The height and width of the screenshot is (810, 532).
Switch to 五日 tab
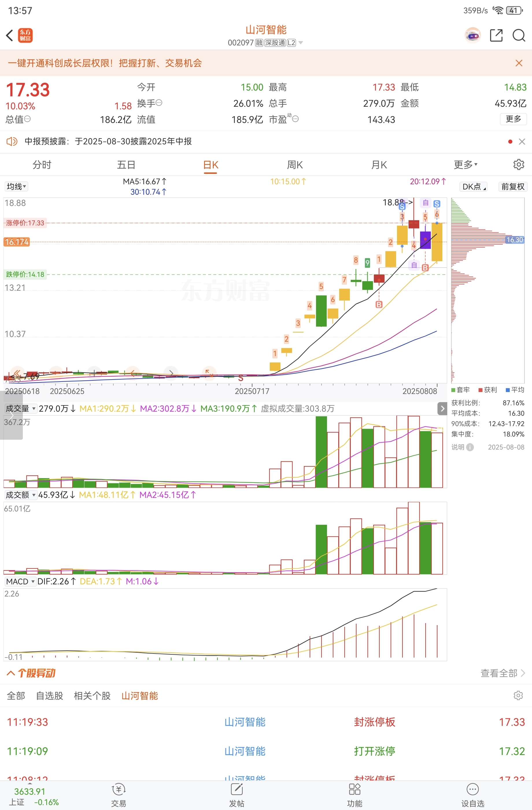pyautogui.click(x=126, y=165)
